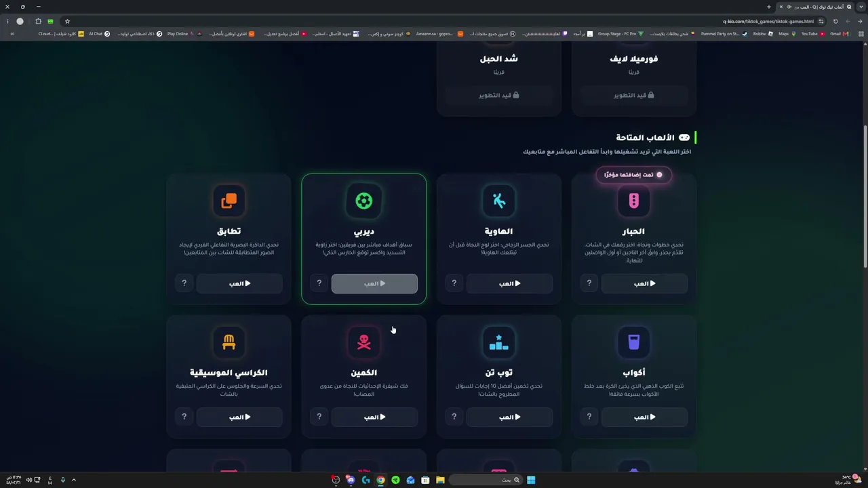
Task: Open help question mark for Al-Kameen game
Action: (319, 417)
